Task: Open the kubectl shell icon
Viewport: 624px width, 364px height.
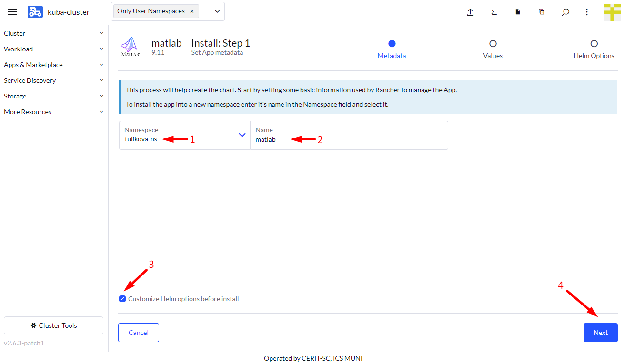Action: click(494, 12)
